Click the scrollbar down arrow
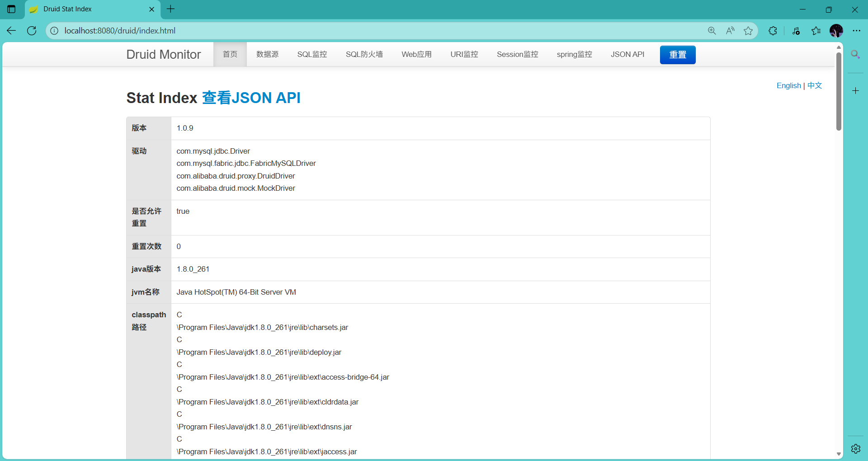Image resolution: width=868 pixels, height=461 pixels. coord(839,454)
